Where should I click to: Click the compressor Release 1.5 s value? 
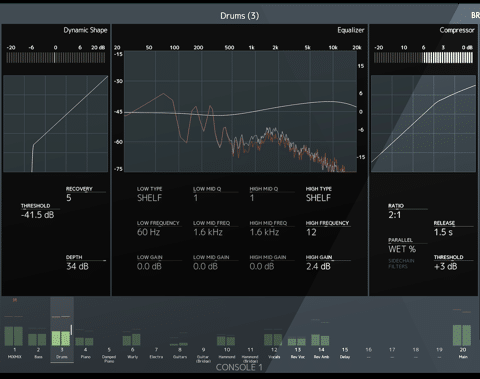pyautogui.click(x=443, y=232)
